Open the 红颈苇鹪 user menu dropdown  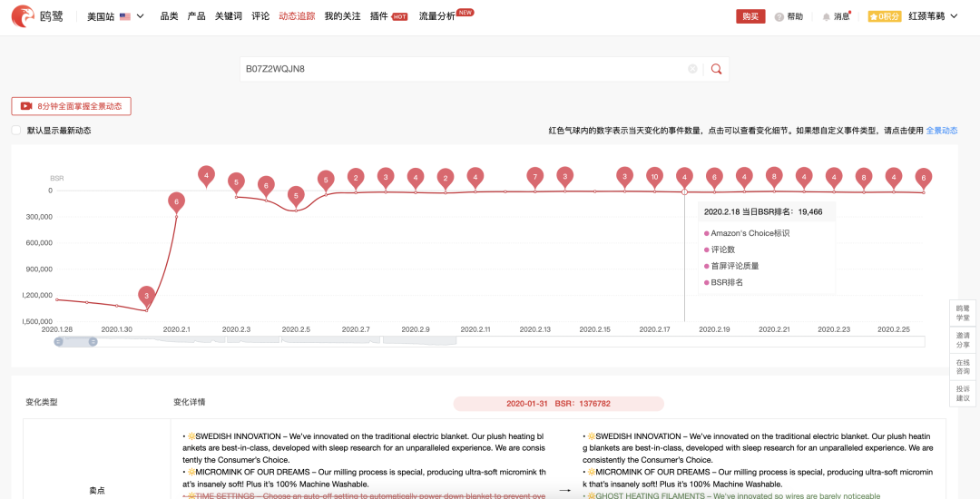click(933, 16)
